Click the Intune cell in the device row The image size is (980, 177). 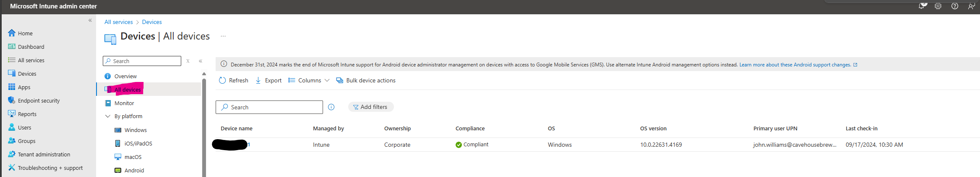pyautogui.click(x=321, y=145)
